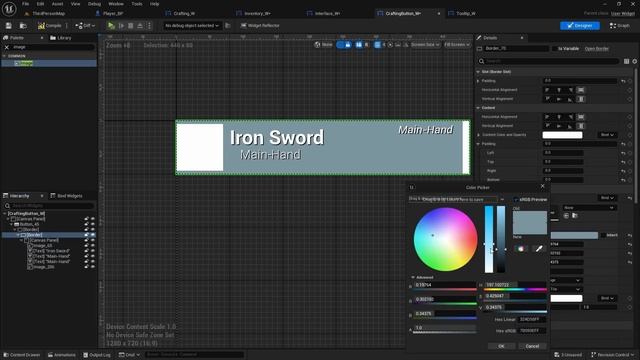Open the Content Drawer

pos(21,355)
